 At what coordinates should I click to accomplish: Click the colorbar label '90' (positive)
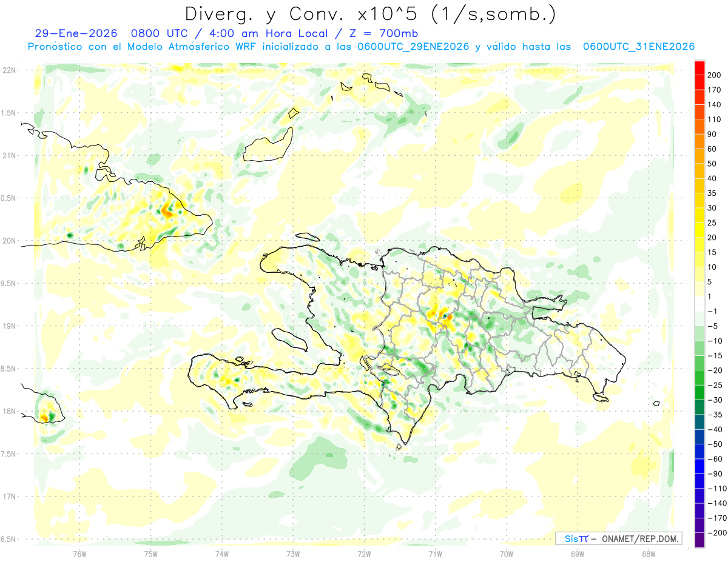pos(712,135)
